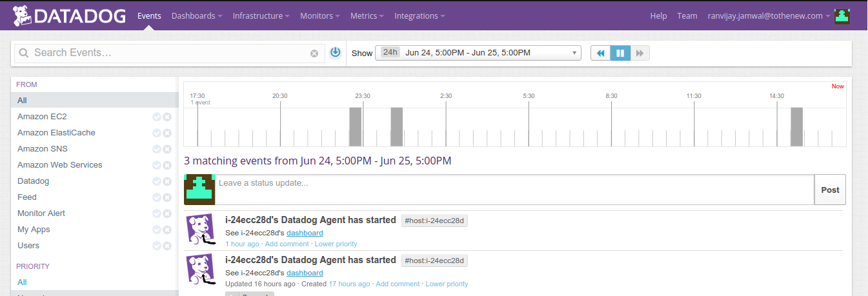Filter by Amazon EC2 source
This screenshot has height=296, width=868.
pos(42,117)
